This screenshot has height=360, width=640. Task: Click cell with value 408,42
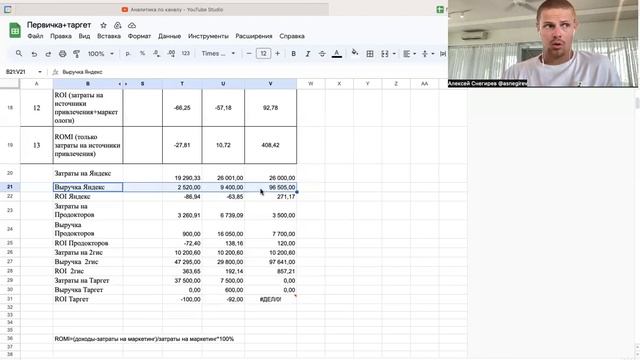(271, 145)
